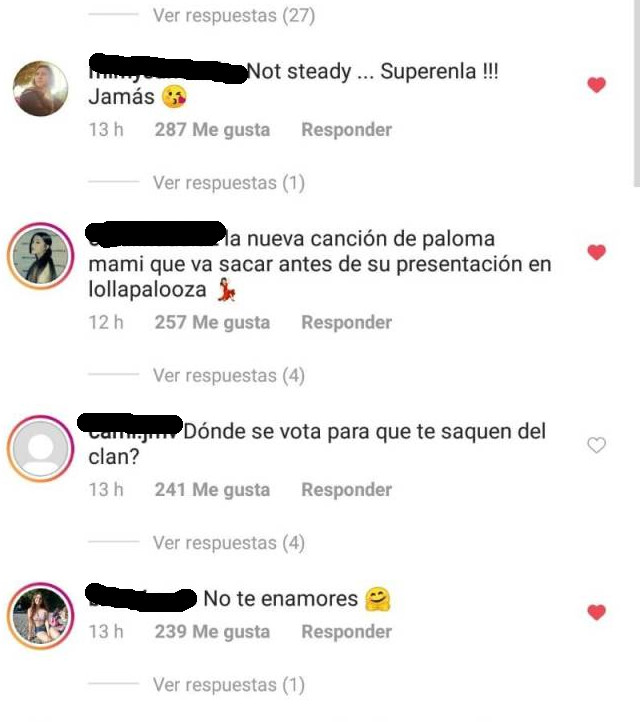Viewport: 640px width, 722px height.
Task: Open profile picture of 'No te enamores' commenter
Action: click(x=41, y=616)
